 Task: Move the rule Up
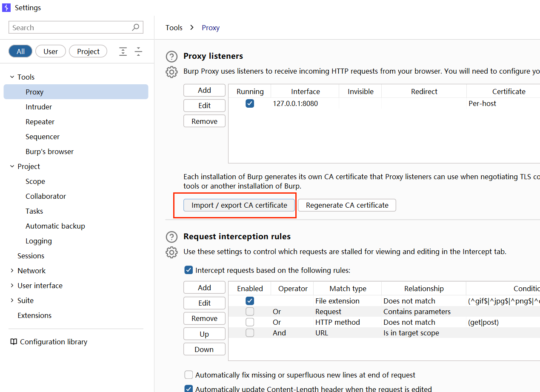(204, 334)
